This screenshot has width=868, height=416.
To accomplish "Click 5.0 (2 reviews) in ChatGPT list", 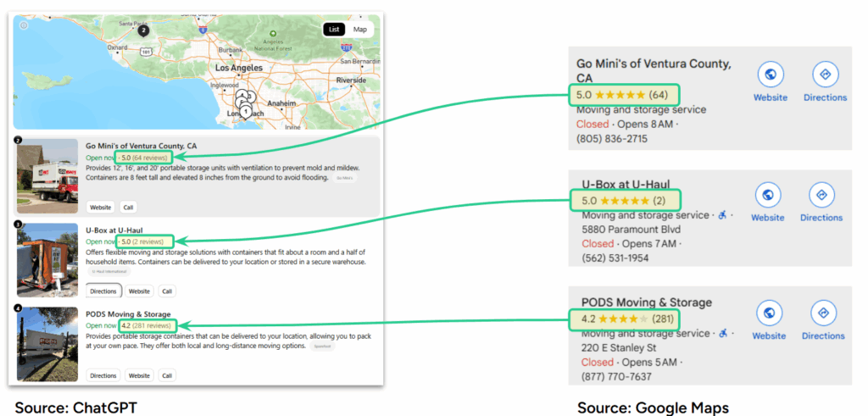I will click(142, 241).
